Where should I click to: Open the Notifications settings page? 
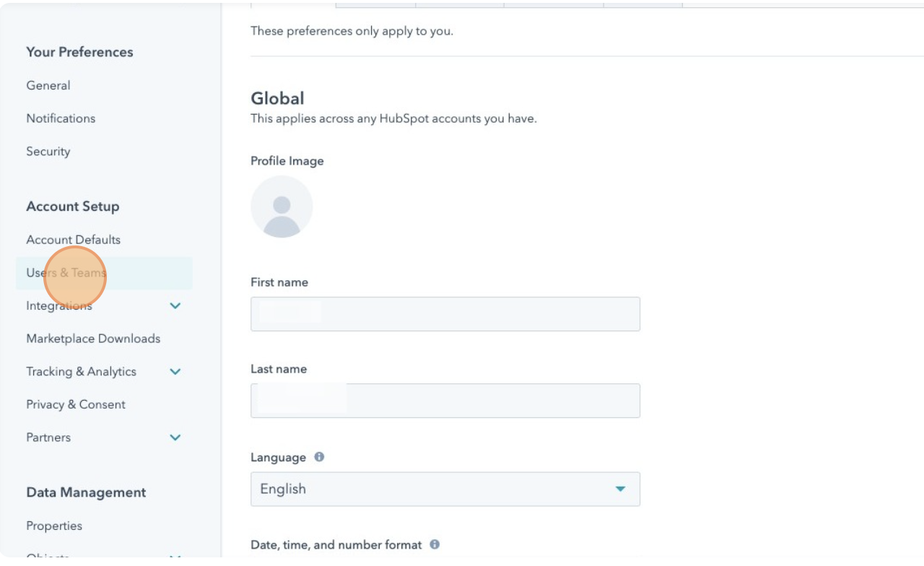coord(61,118)
